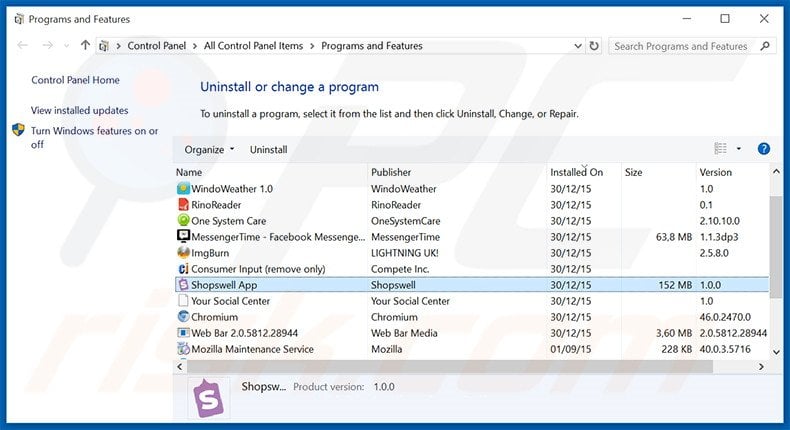Image resolution: width=790 pixels, height=430 pixels.
Task: Select the One System Care entry
Action: 228,221
